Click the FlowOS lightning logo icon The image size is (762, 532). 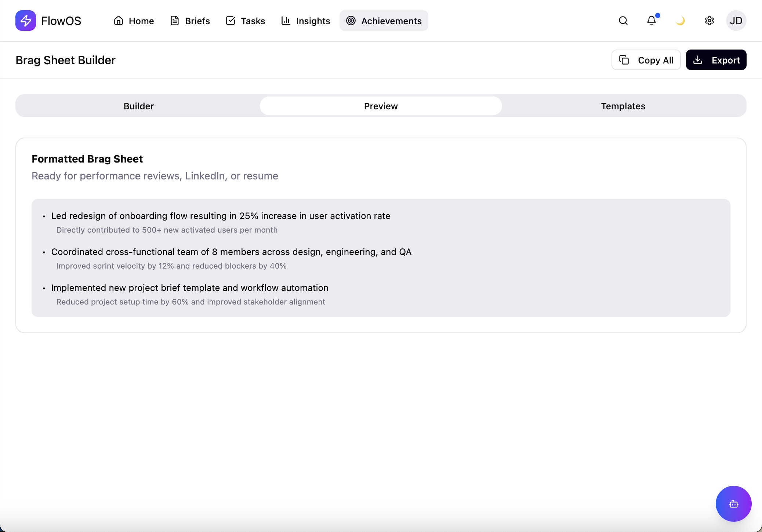coord(25,21)
